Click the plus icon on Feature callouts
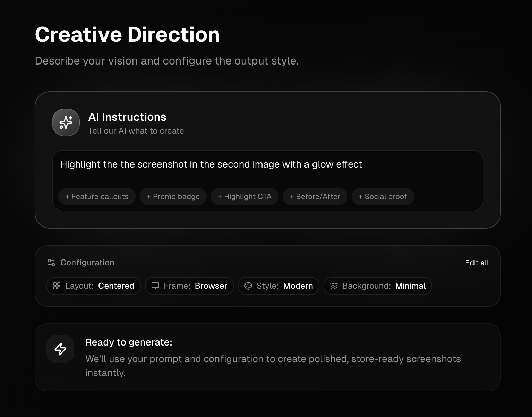This screenshot has width=532, height=417. pyautogui.click(x=67, y=196)
